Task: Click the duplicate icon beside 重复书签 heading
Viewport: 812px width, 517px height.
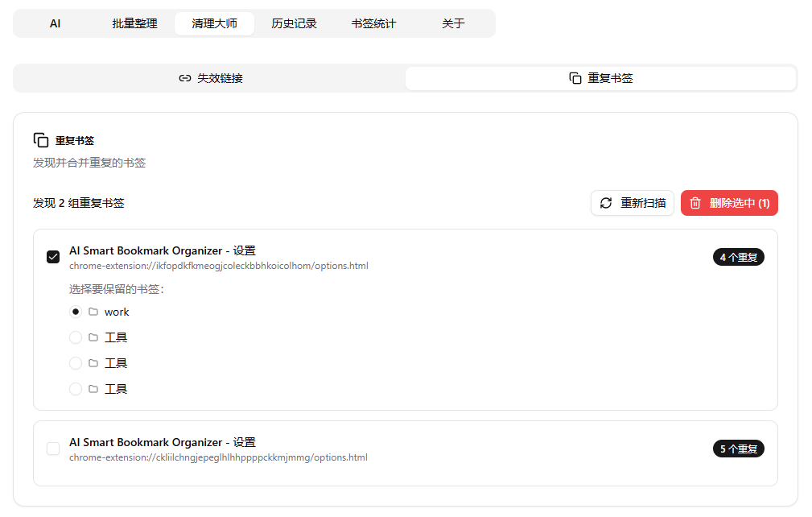Action: [x=41, y=140]
